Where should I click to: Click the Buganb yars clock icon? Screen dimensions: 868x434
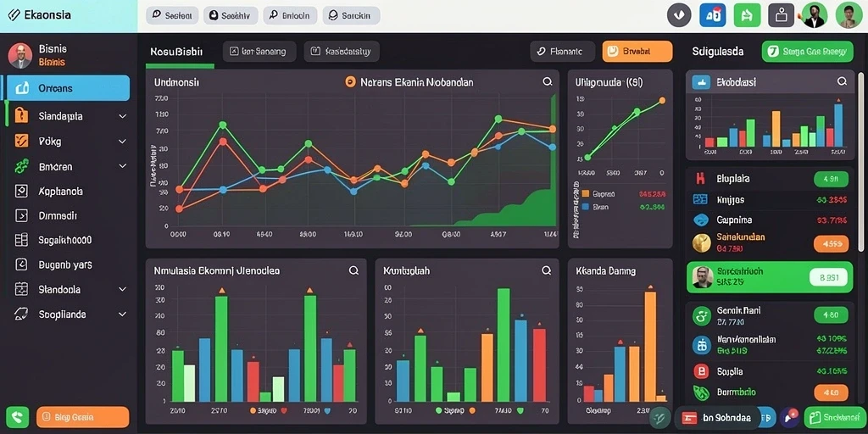tap(21, 264)
